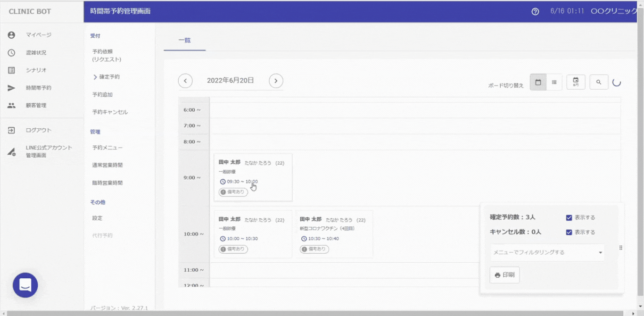Open メニューでフィルタリングする dropdown
This screenshot has width=644, height=316.
547,252
